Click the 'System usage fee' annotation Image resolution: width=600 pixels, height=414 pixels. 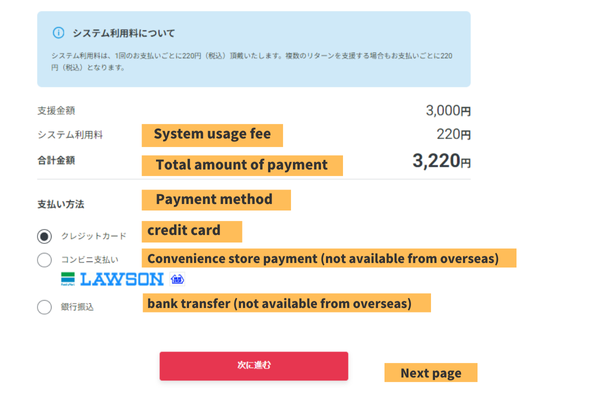[x=212, y=134]
